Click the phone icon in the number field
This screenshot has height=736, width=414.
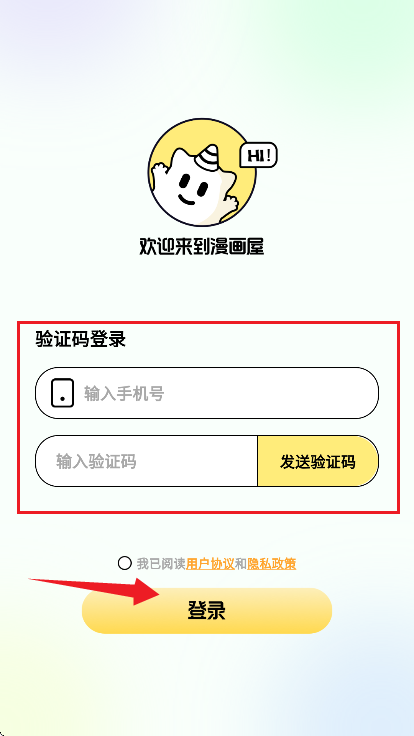(62, 393)
